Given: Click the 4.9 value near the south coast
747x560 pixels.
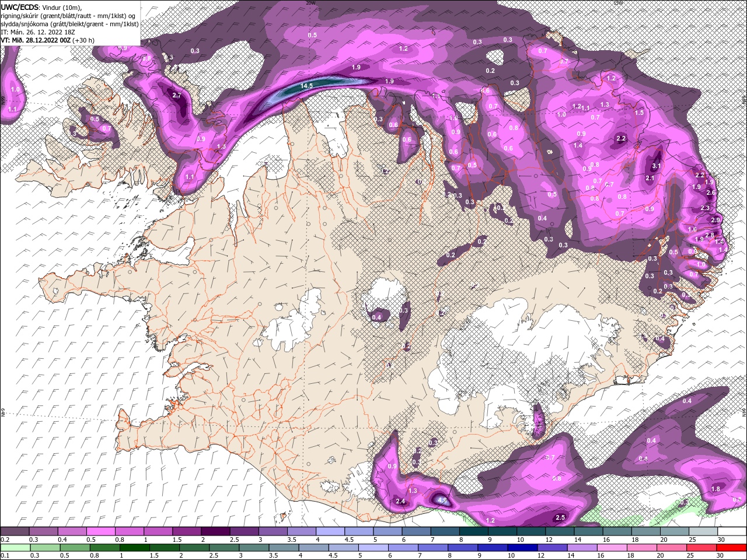Looking at the screenshot, I should tap(442, 500).
